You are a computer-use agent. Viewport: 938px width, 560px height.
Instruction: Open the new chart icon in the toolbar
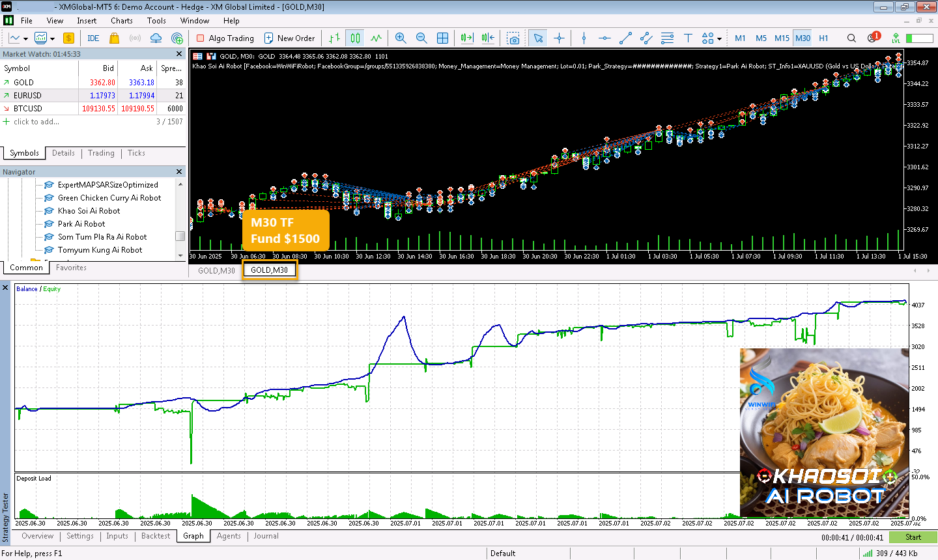tap(14, 38)
